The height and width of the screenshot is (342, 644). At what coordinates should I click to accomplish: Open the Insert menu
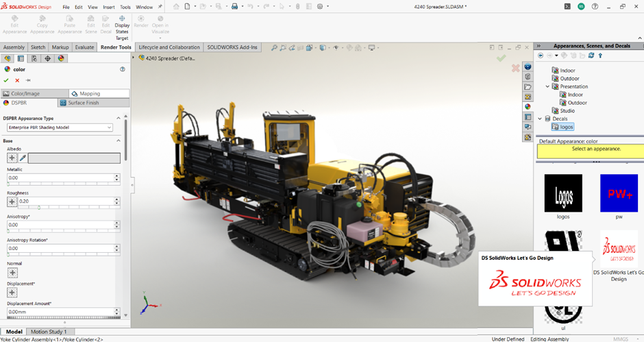[x=108, y=7]
